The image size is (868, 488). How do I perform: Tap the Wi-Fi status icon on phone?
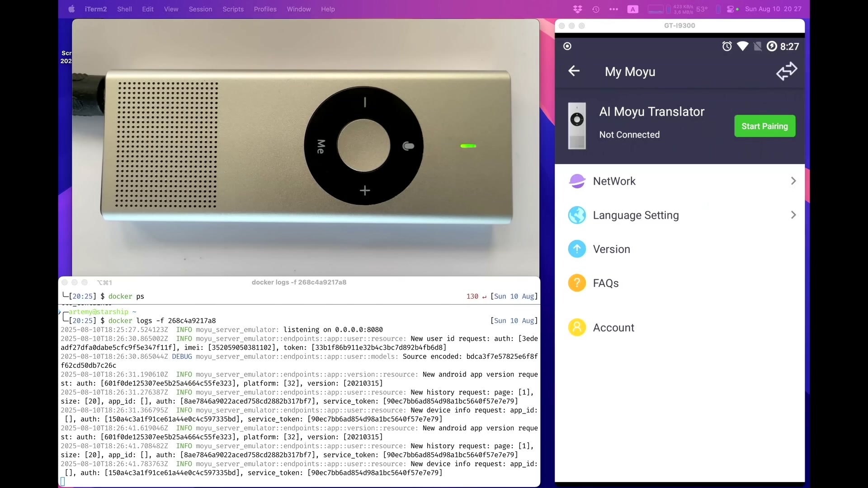pyautogui.click(x=742, y=46)
